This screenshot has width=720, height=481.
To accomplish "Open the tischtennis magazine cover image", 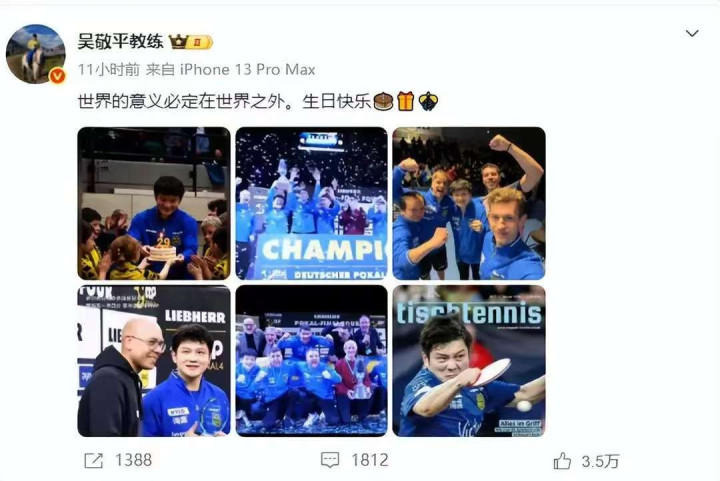I will click(x=469, y=361).
